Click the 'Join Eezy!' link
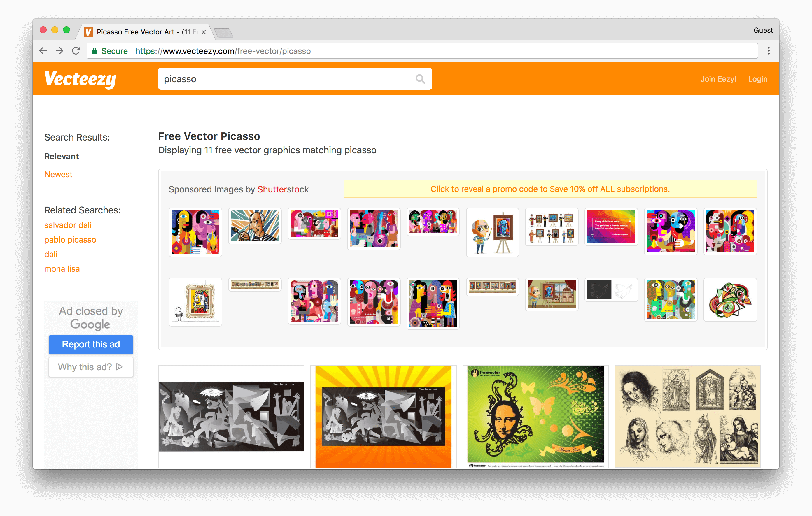 pyautogui.click(x=718, y=79)
